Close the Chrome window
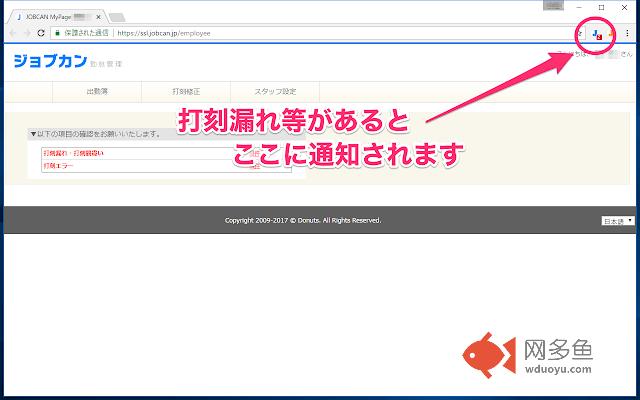Image resolution: width=640 pixels, height=400 pixels. tap(624, 7)
